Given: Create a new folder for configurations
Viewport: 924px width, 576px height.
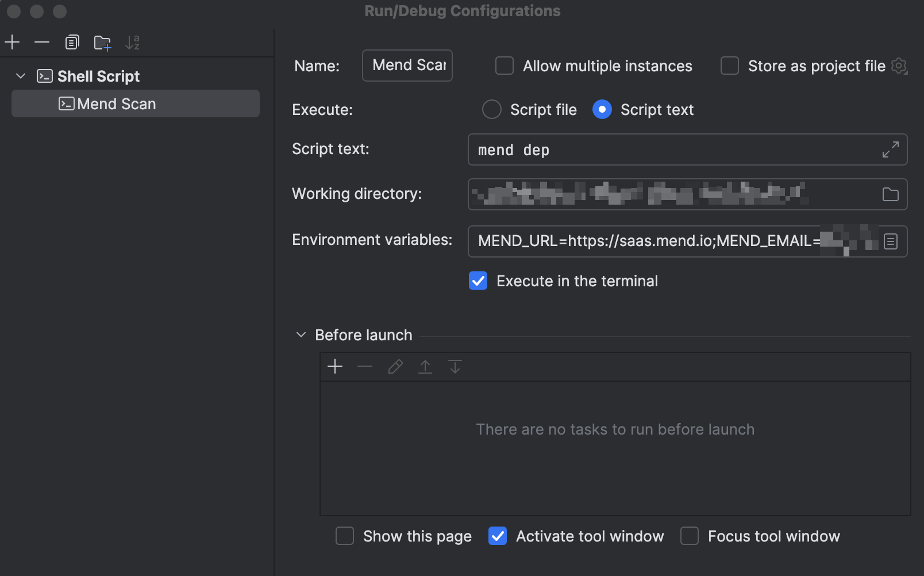Looking at the screenshot, I should pyautogui.click(x=102, y=42).
